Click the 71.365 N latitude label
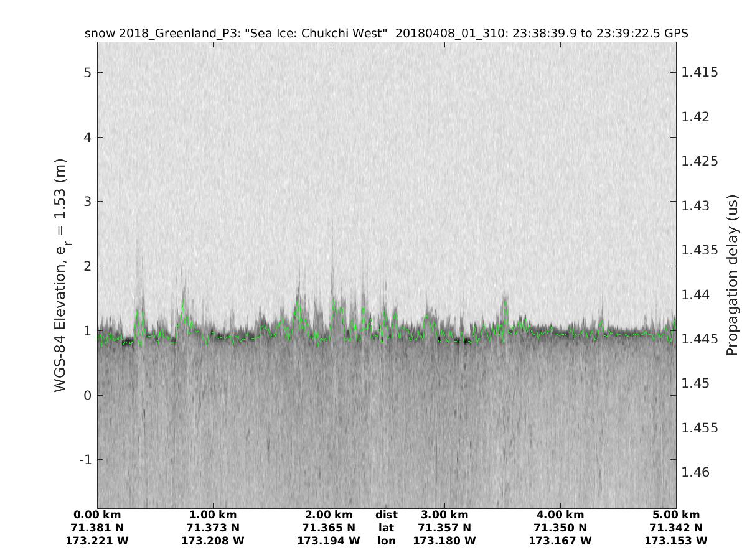Image resolution: width=747 pixels, height=560 pixels. pyautogui.click(x=329, y=528)
